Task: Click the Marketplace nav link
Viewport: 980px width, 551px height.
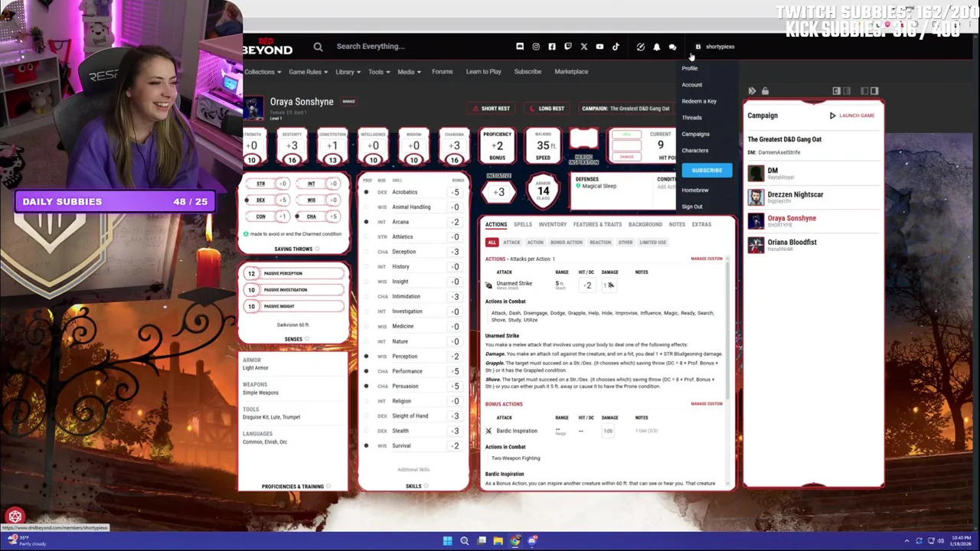Action: (571, 72)
